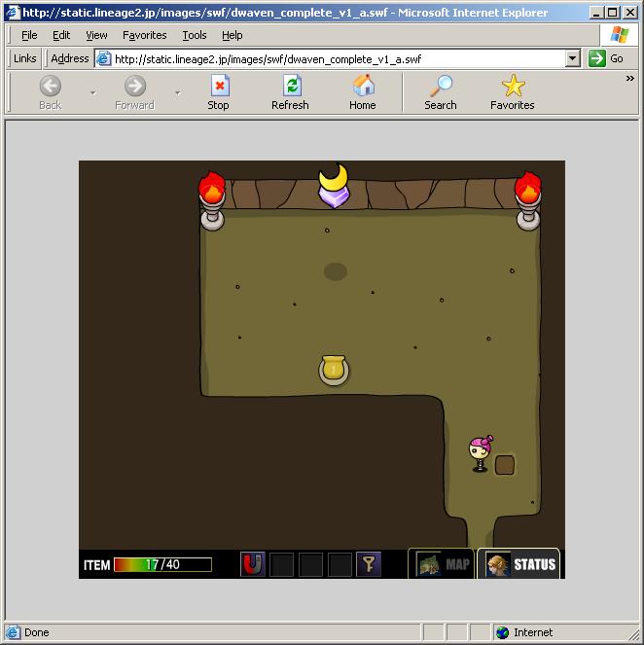Select the key item in inventory

click(x=369, y=564)
